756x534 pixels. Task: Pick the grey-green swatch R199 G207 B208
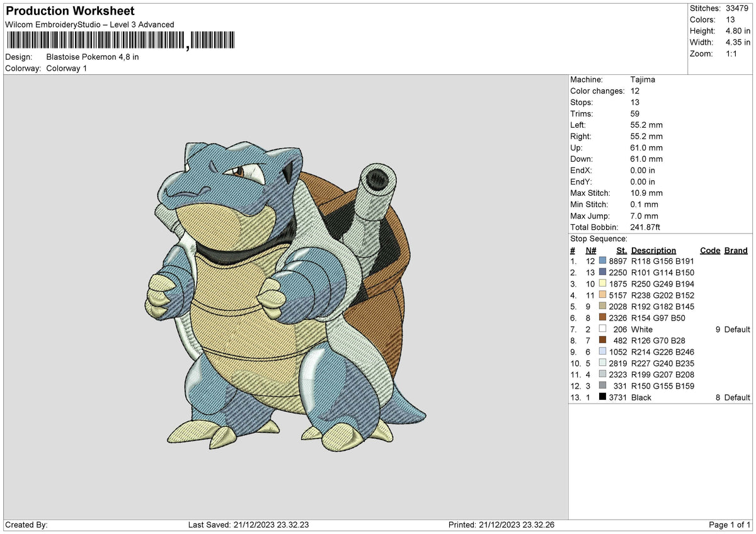coord(602,375)
